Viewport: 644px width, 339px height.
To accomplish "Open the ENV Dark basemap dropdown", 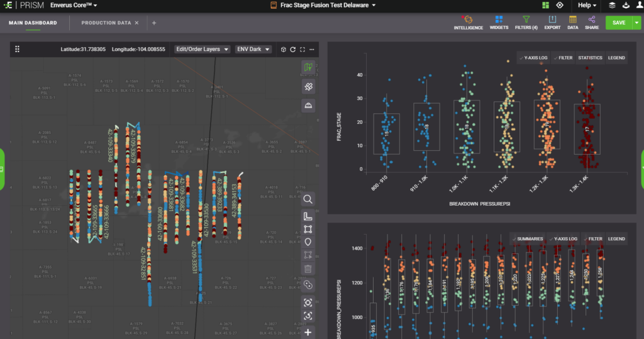I will [253, 49].
